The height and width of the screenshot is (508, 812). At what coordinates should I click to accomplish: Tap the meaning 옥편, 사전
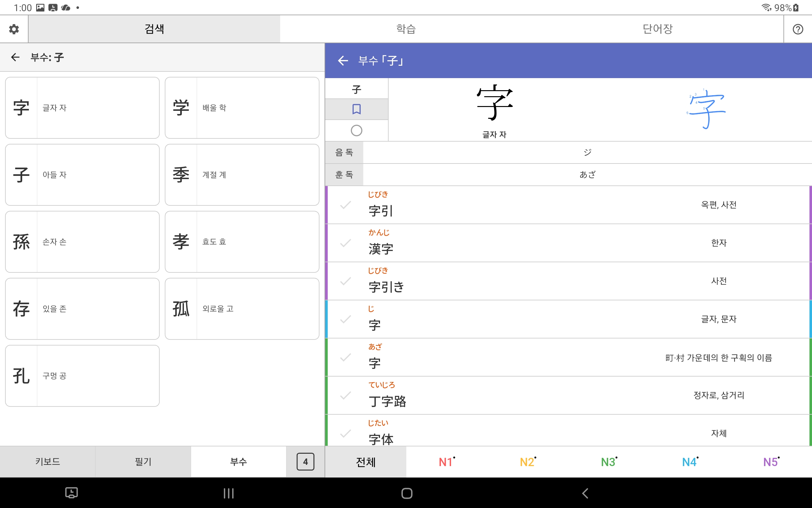coord(718,205)
